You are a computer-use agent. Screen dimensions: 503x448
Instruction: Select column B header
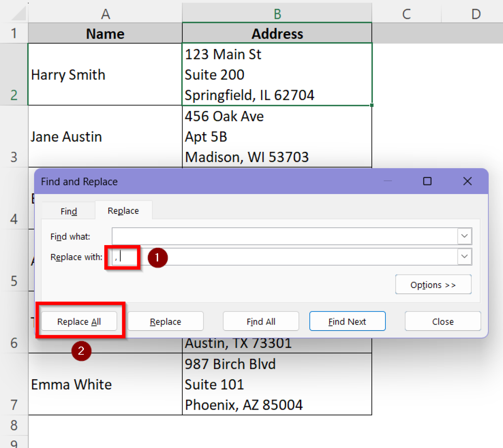[277, 14]
